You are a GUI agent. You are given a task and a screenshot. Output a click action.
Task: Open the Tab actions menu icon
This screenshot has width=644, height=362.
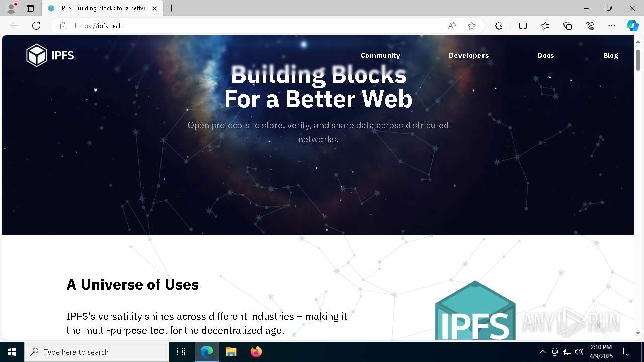click(30, 8)
